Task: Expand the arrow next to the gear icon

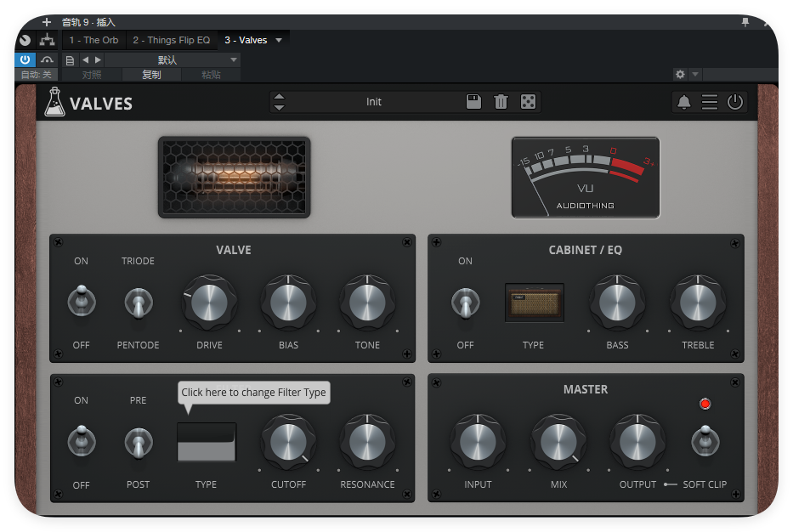Action: [x=695, y=74]
